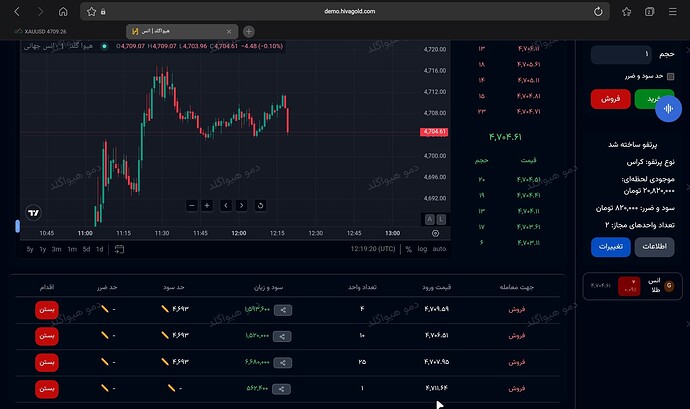The image size is (690, 409).
Task: Click the red 4,704.61 price label on chart axis
Action: [x=434, y=132]
